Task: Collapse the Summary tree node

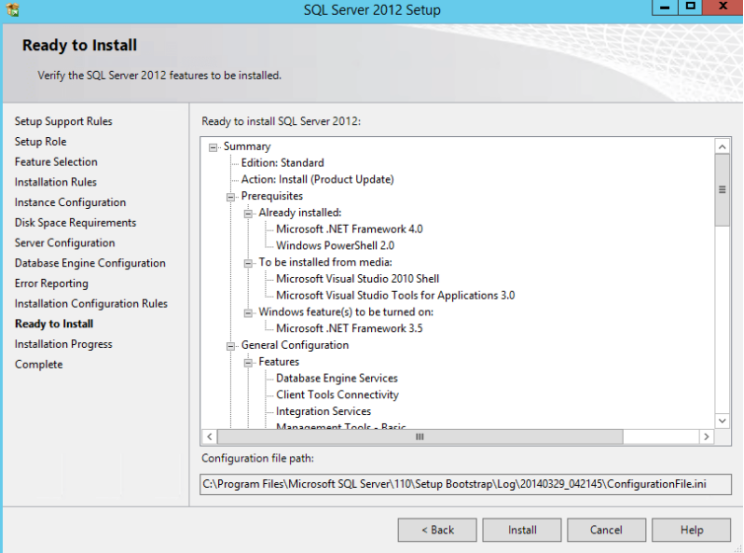Action: [213, 148]
